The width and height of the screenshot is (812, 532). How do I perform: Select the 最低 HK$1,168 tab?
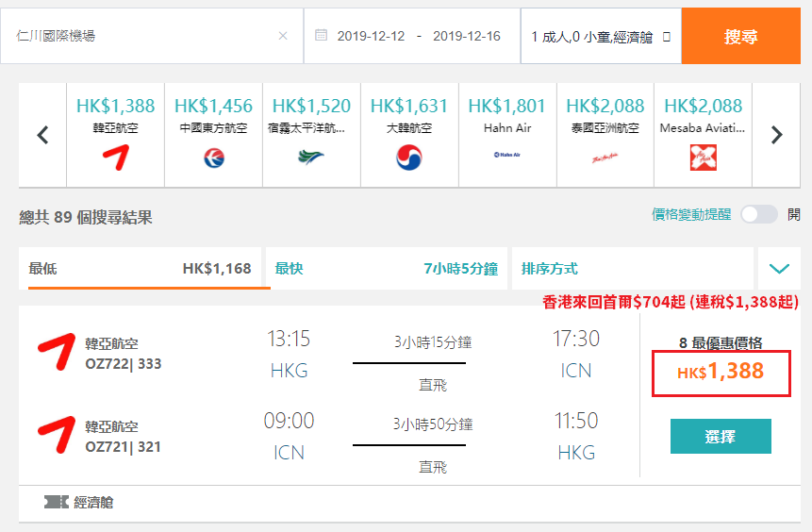click(x=140, y=268)
